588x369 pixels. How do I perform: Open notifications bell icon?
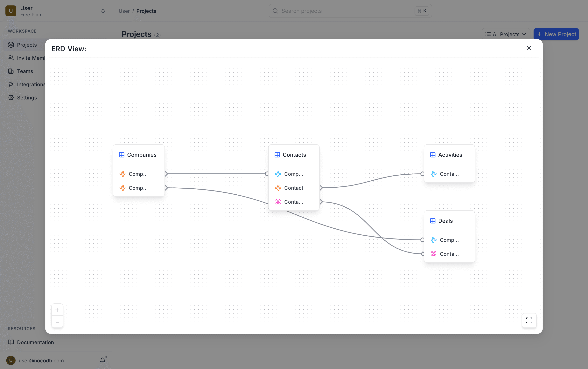103,360
